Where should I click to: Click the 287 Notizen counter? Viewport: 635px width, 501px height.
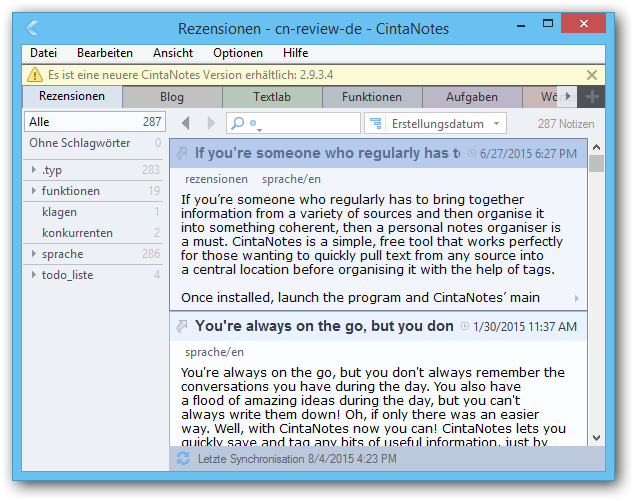[x=566, y=124]
